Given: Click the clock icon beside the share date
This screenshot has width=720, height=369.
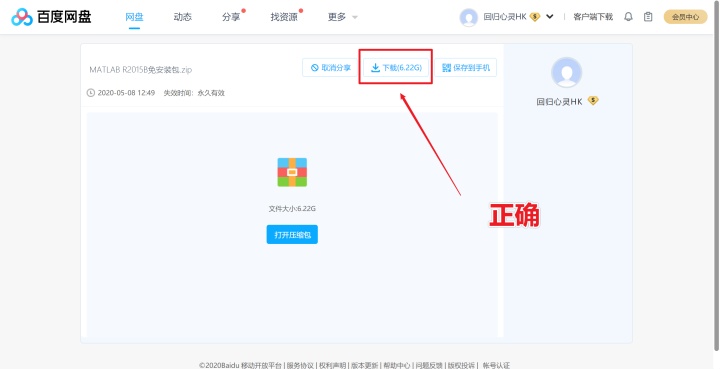Looking at the screenshot, I should click(x=91, y=93).
